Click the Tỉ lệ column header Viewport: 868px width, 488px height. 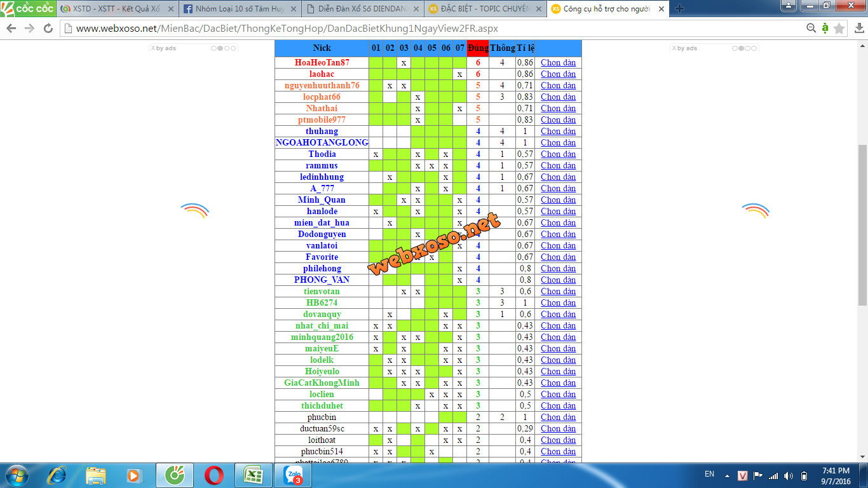coord(526,48)
